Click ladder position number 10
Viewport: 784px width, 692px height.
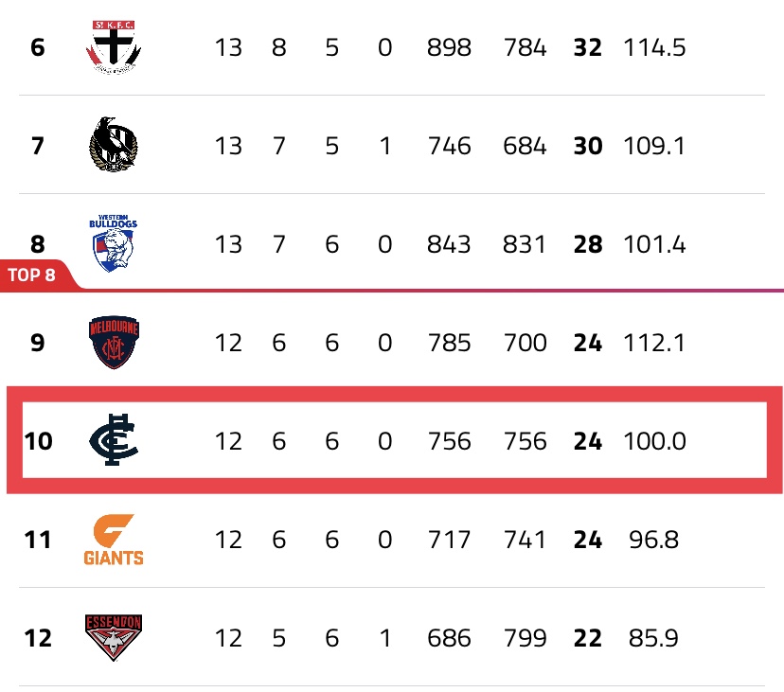[38, 441]
